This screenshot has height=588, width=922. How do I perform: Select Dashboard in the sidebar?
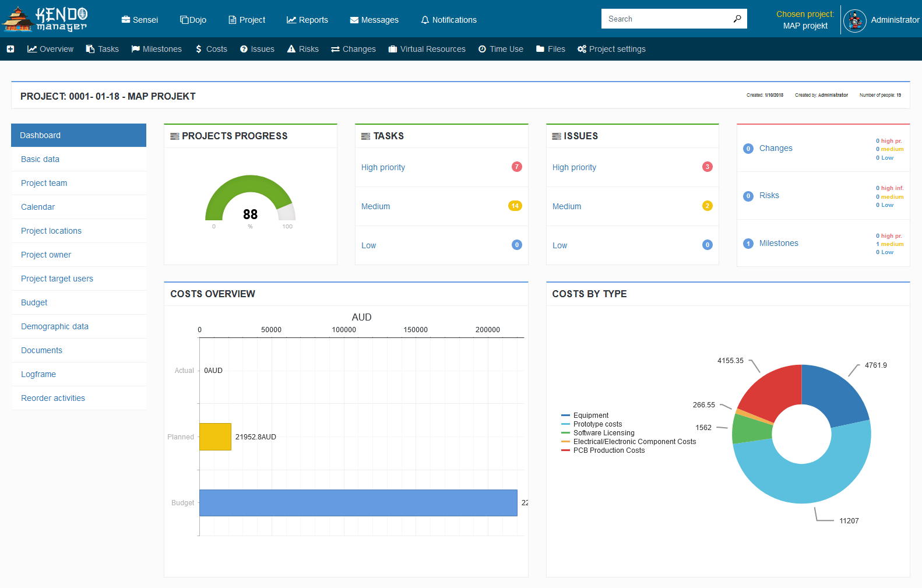point(79,135)
